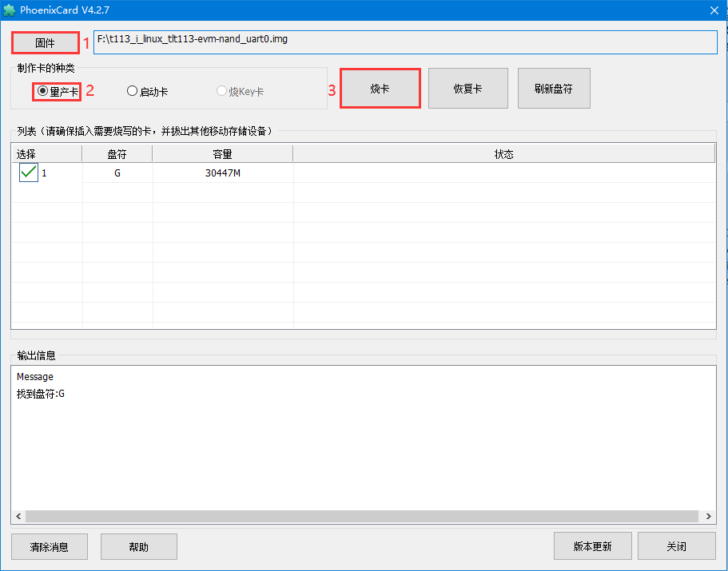
Task: Click the PhoenixCard app icon in title bar
Action: pyautogui.click(x=9, y=10)
